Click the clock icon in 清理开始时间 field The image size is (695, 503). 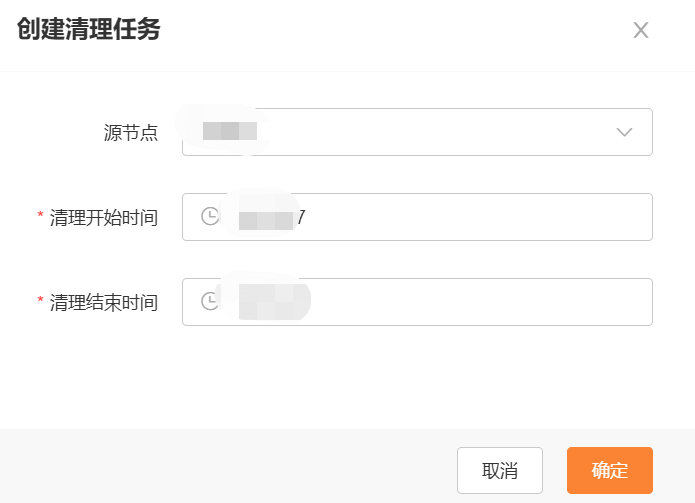coord(210,217)
